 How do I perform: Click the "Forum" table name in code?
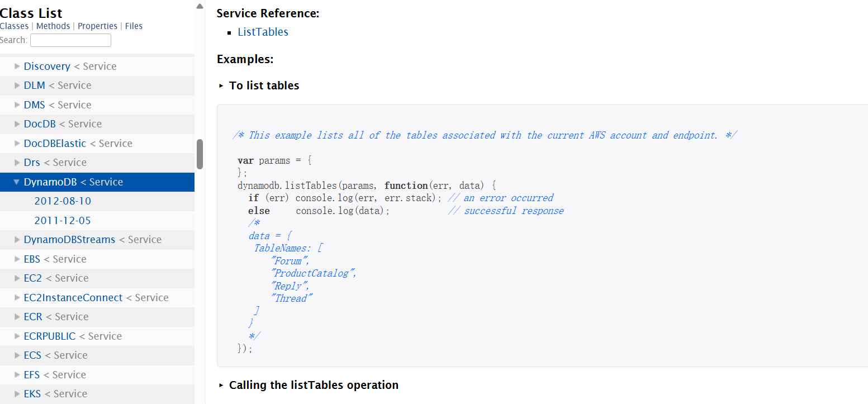click(x=290, y=261)
